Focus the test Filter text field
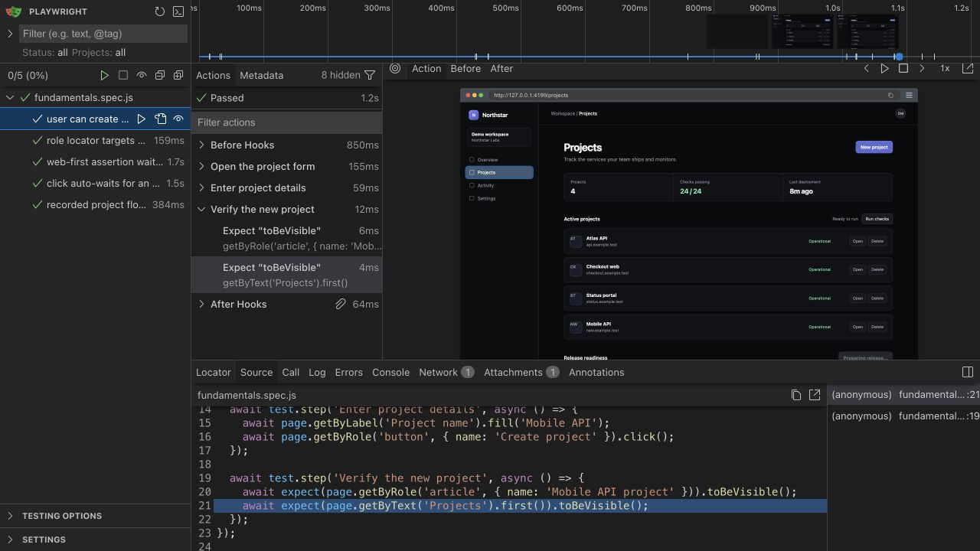The height and width of the screenshot is (551, 980). tap(103, 34)
